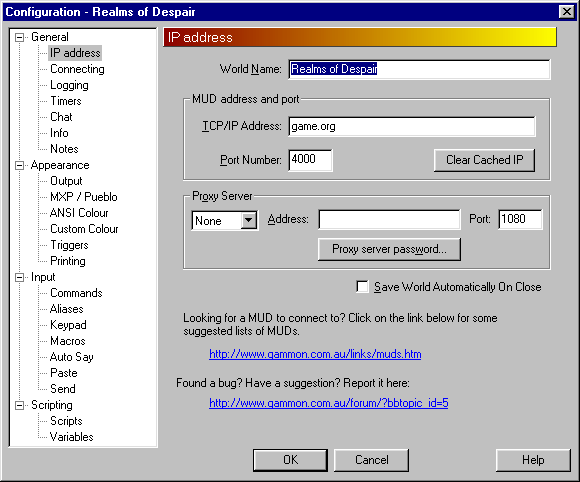Confirm with the OK button
Screen dimensions: 580x482
pyautogui.click(x=290, y=460)
